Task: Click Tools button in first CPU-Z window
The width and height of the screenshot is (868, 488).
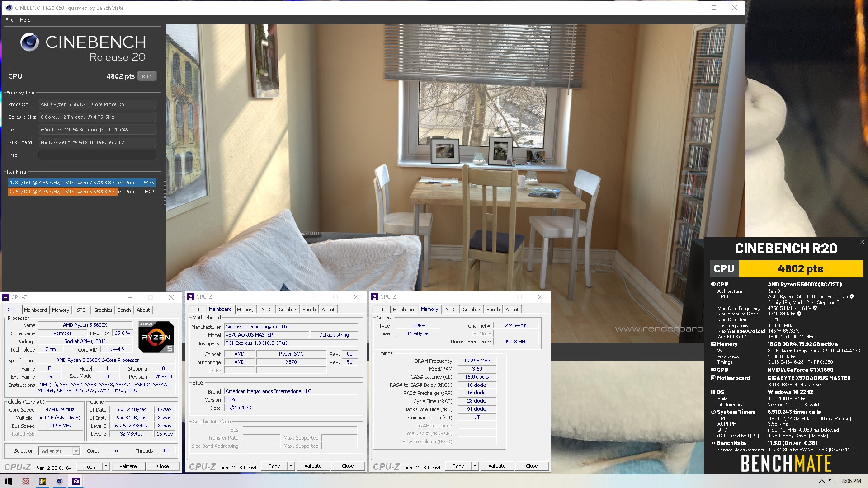Action: [x=90, y=466]
